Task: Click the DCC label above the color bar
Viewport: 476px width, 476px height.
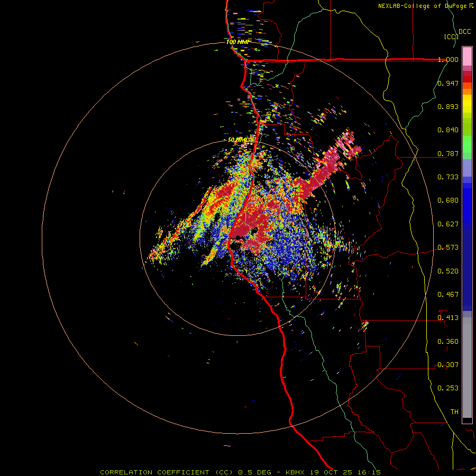Action: [465, 32]
